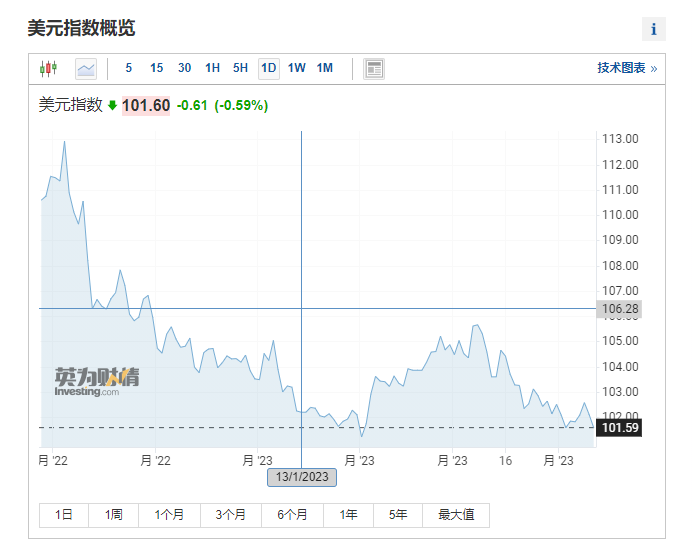
Task: Click the 13/1/2023 crosshair date marker
Action: click(302, 477)
